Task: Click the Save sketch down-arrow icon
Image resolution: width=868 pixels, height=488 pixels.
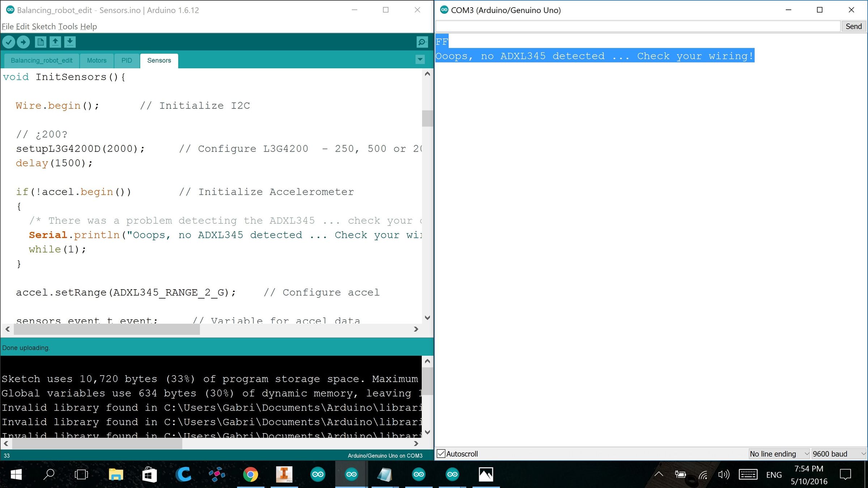Action: [x=70, y=42]
